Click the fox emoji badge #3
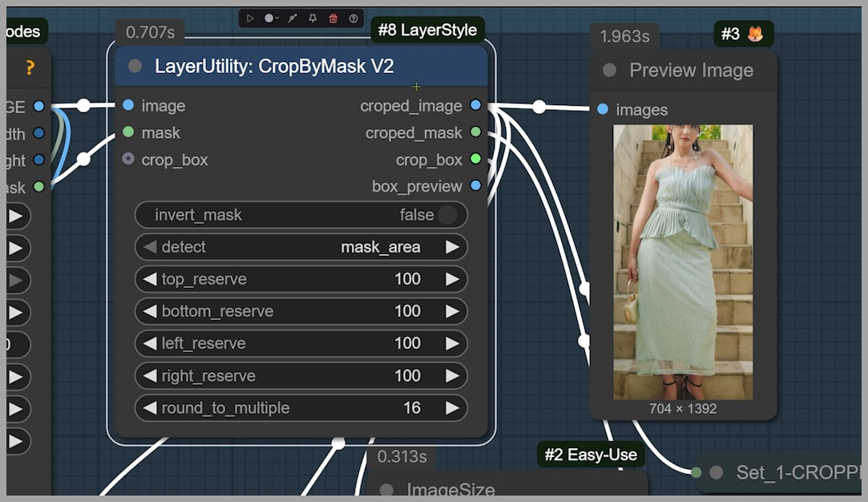This screenshot has height=502, width=868. coord(743,34)
